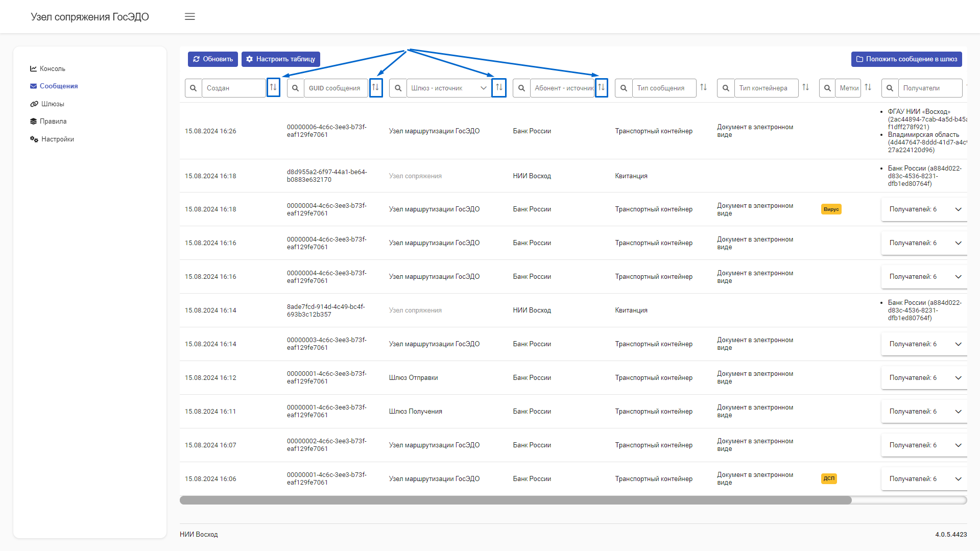Click search icon of Тип сообщения column
This screenshot has width=980, height=551.
624,88
